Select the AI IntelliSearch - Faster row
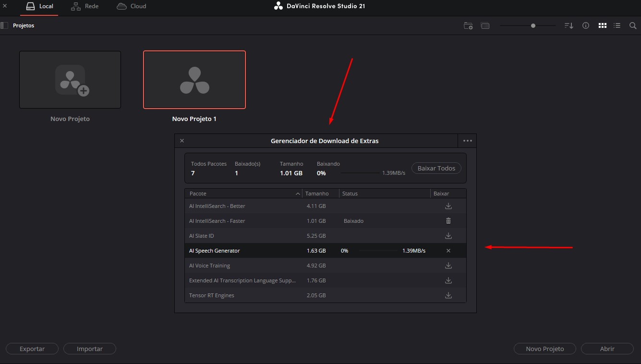The width and height of the screenshot is (641, 364). pos(326,221)
